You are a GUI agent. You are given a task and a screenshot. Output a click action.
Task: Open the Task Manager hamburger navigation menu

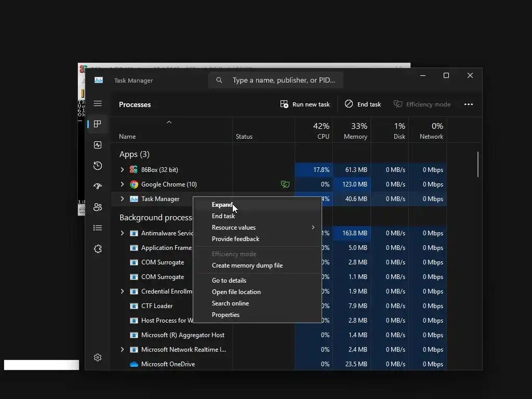click(x=98, y=103)
